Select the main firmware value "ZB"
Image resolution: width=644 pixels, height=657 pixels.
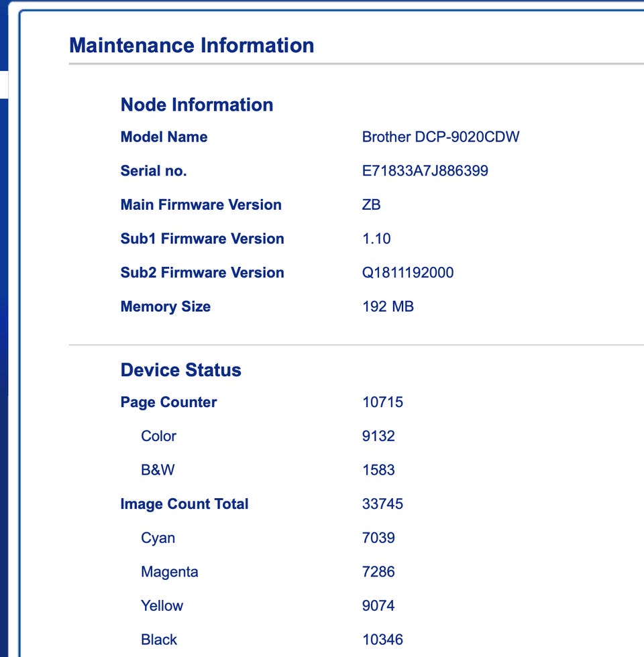[x=372, y=205]
